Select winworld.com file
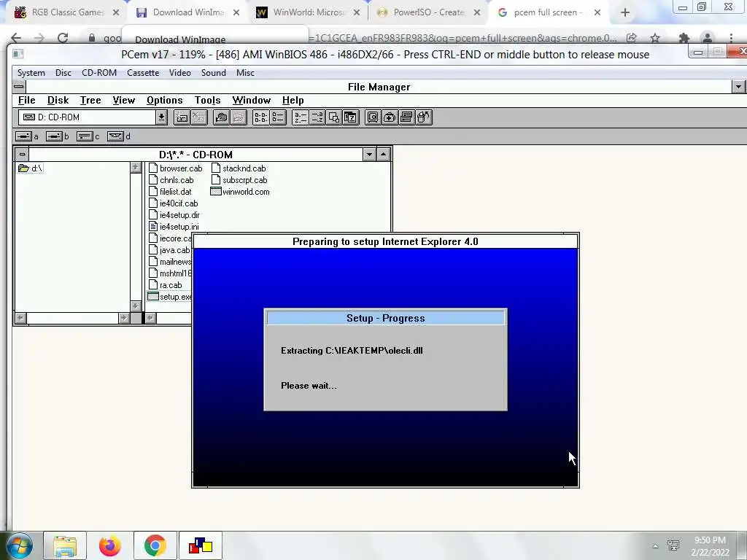 [x=240, y=192]
